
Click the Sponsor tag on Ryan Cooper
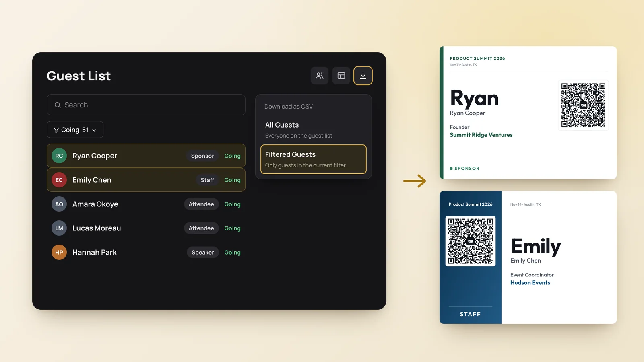[202, 156]
